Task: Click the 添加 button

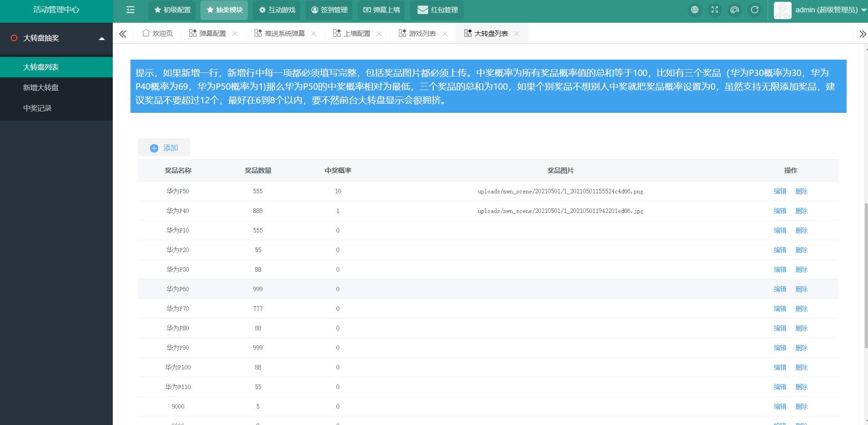Action: pyautogui.click(x=164, y=148)
